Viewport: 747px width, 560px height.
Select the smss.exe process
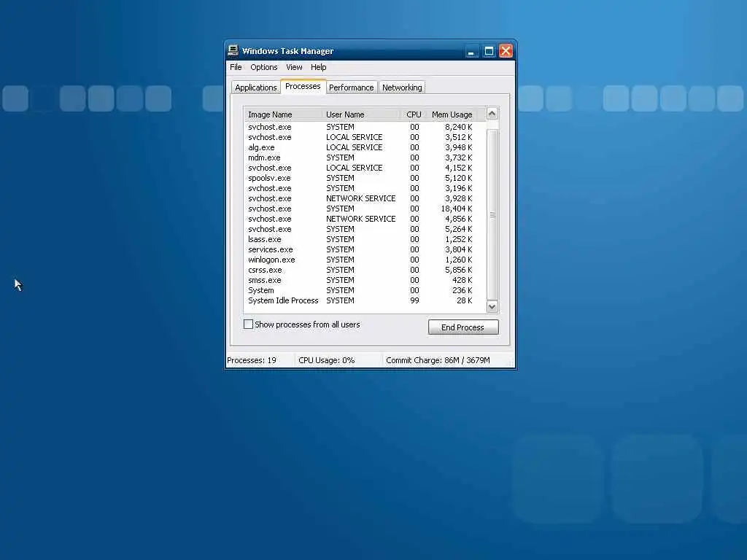pos(360,281)
